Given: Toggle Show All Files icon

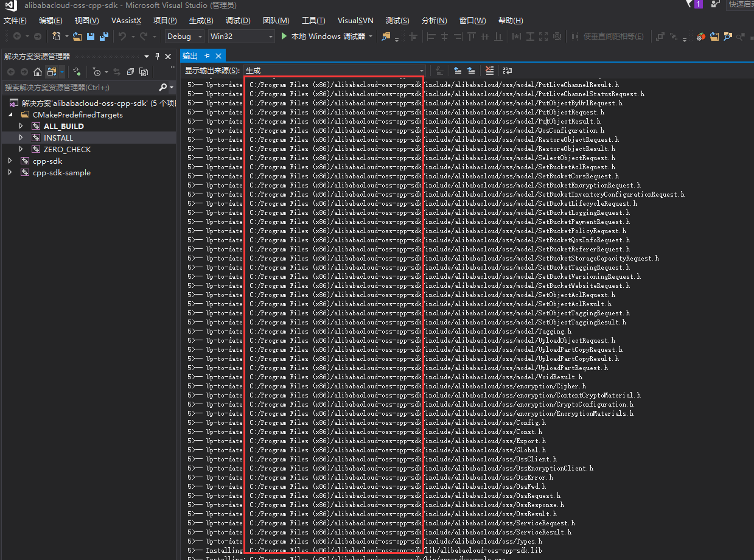Looking at the screenshot, I should [x=144, y=72].
